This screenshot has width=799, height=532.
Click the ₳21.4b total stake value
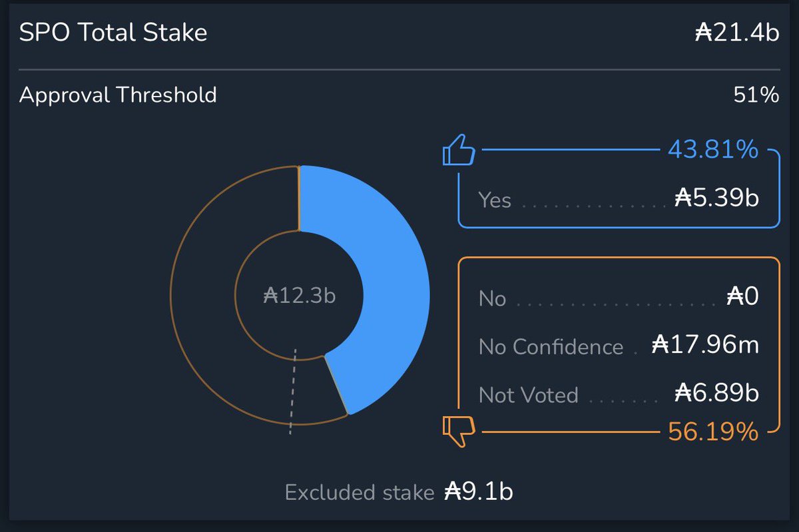pos(736,33)
